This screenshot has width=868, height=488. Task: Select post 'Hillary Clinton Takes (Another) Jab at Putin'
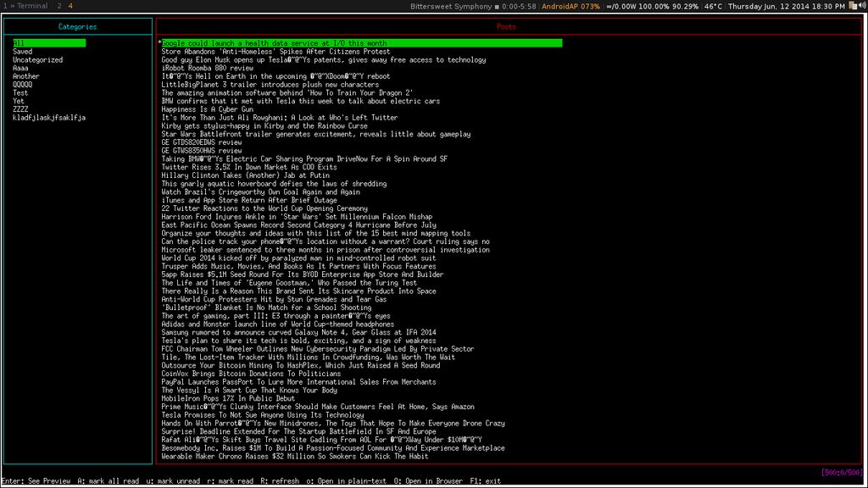tap(245, 175)
